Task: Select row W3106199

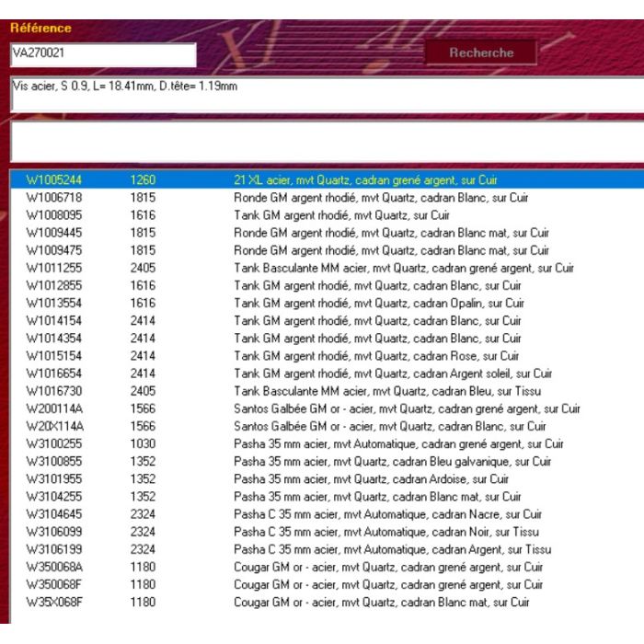Action: pyautogui.click(x=327, y=549)
